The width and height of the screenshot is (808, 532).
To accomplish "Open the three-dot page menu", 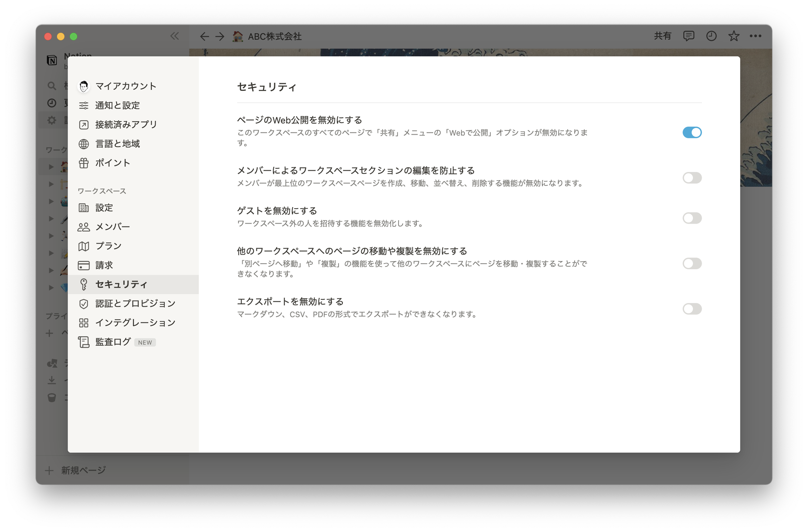I will point(755,36).
